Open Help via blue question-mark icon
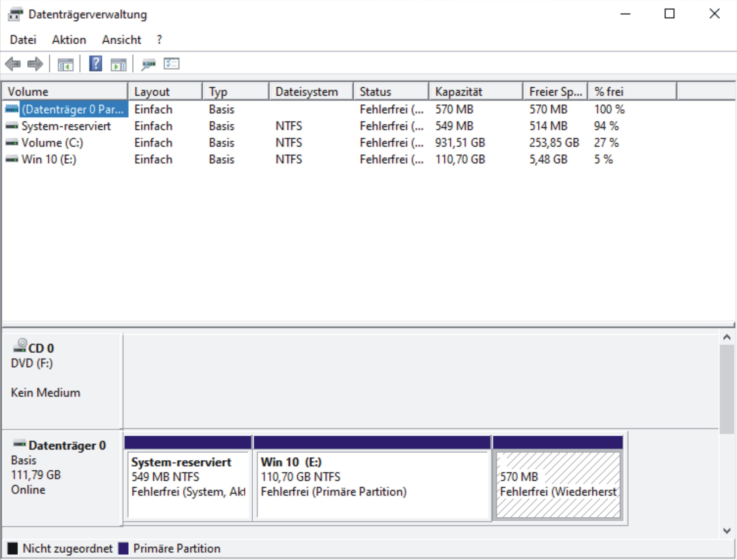Screen dimensions: 737x560 click(95, 63)
